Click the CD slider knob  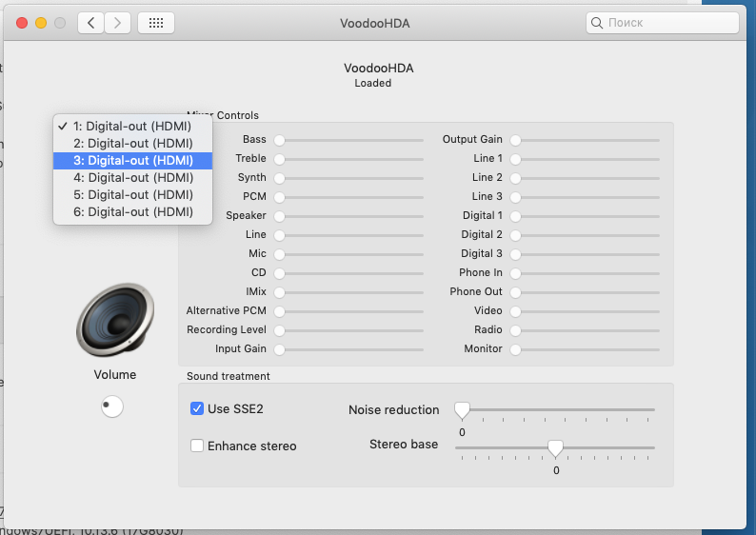click(x=279, y=273)
